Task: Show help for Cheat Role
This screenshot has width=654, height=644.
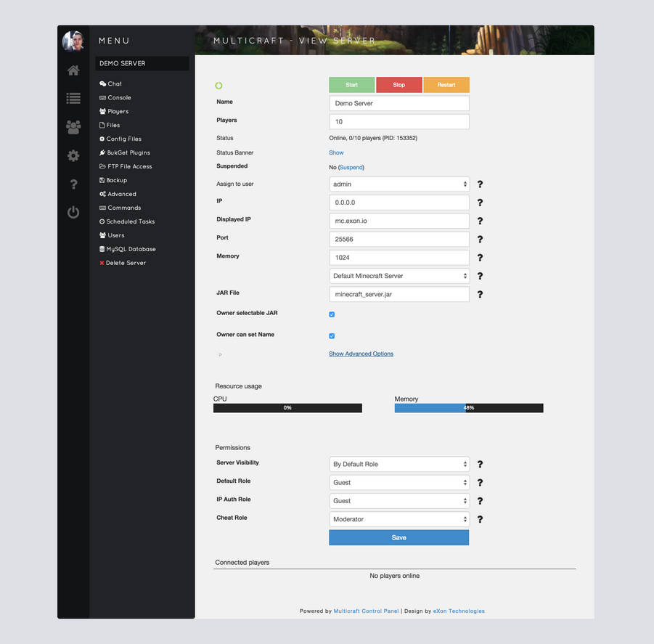Action: pyautogui.click(x=480, y=519)
